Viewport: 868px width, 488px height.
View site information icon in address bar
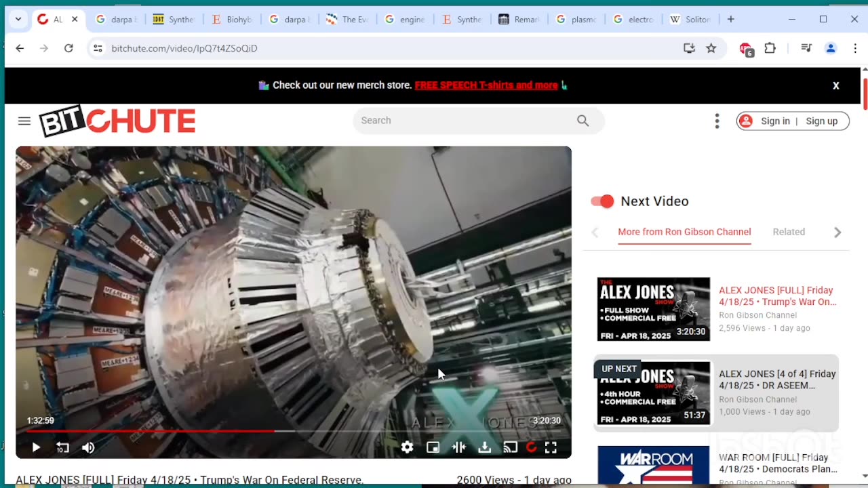coord(98,48)
